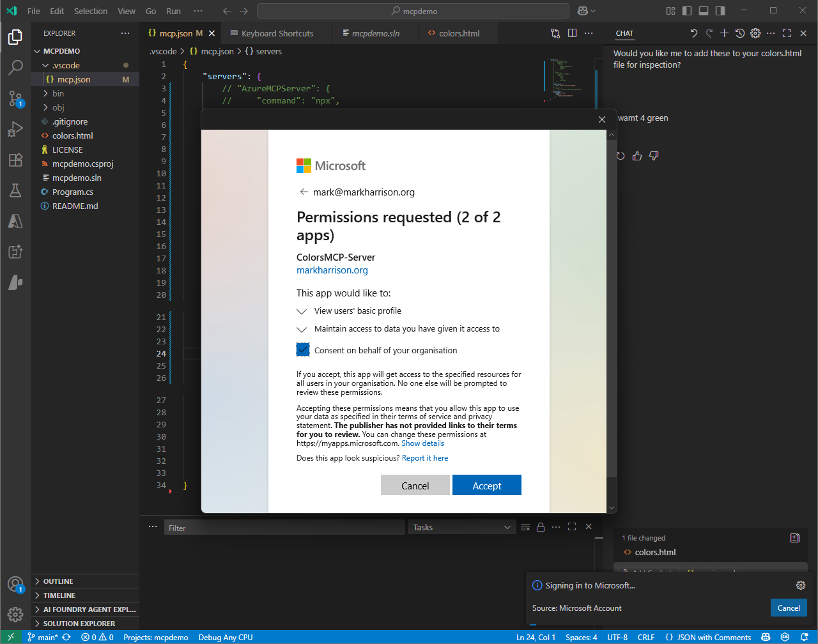Viewport: 818px width, 644px height.
Task: Toggle panel layout icon in title bar
Action: (704, 11)
